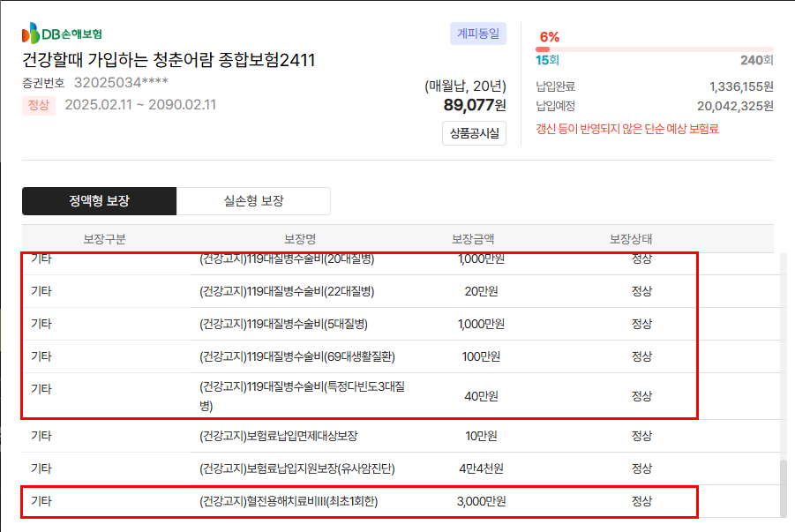Click the 보장상태 column header
The width and height of the screenshot is (795, 532).
631,239
